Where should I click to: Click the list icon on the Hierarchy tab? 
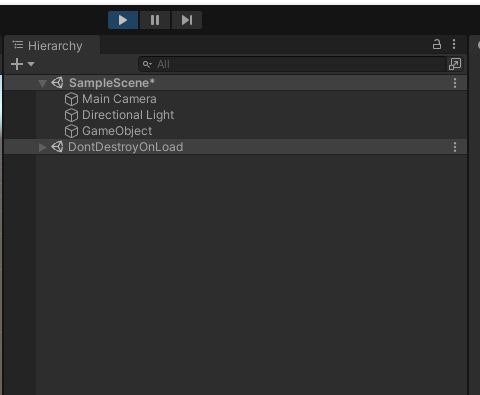click(x=18, y=45)
